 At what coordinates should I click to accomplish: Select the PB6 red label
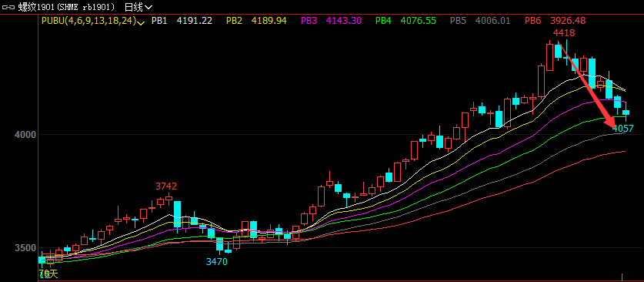533,21
